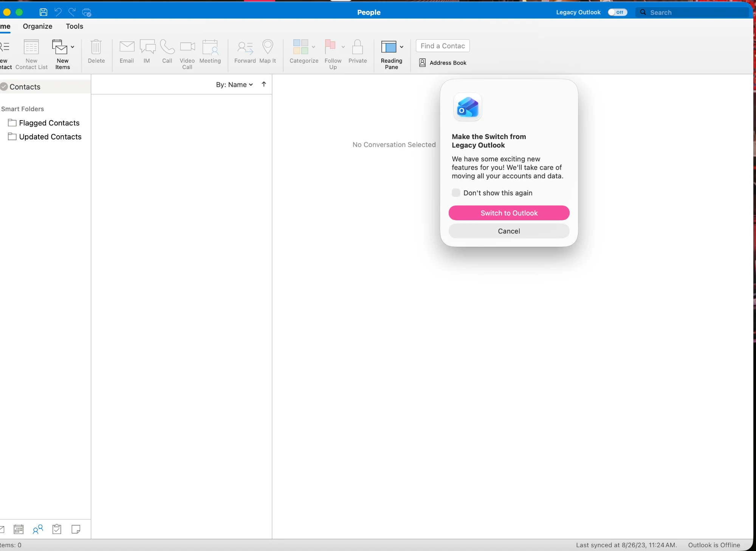Image resolution: width=756 pixels, height=551 pixels.
Task: Click the Last synced status text
Action: (x=626, y=545)
